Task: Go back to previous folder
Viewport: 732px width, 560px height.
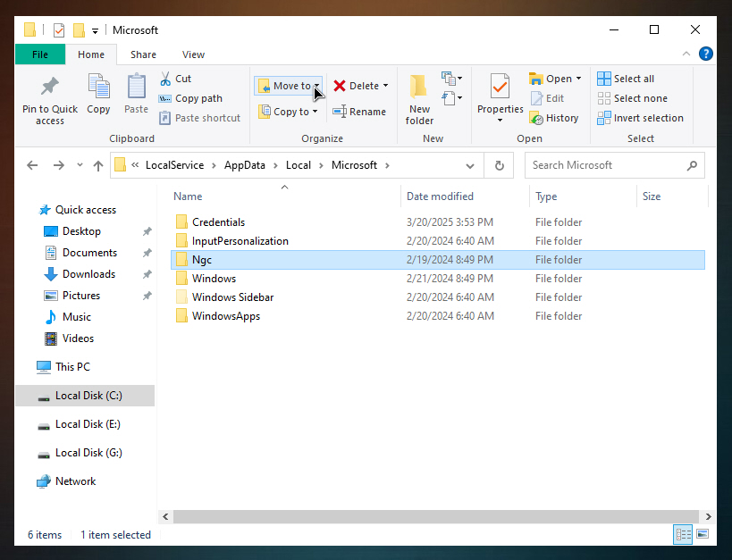Action: point(32,165)
